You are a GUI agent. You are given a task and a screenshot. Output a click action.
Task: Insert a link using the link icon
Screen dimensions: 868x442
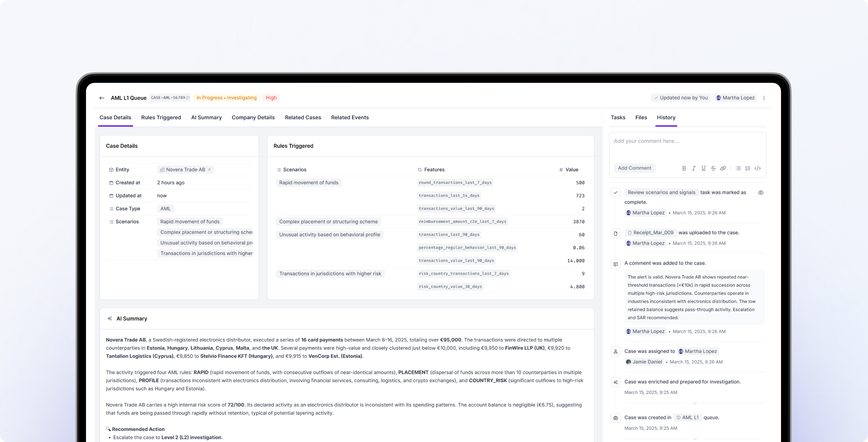(x=723, y=168)
